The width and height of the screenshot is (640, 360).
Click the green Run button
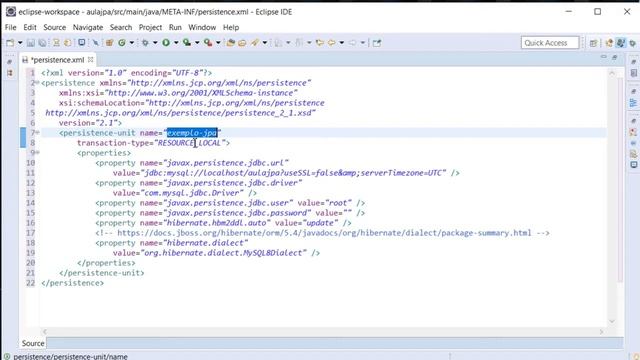(x=166, y=42)
